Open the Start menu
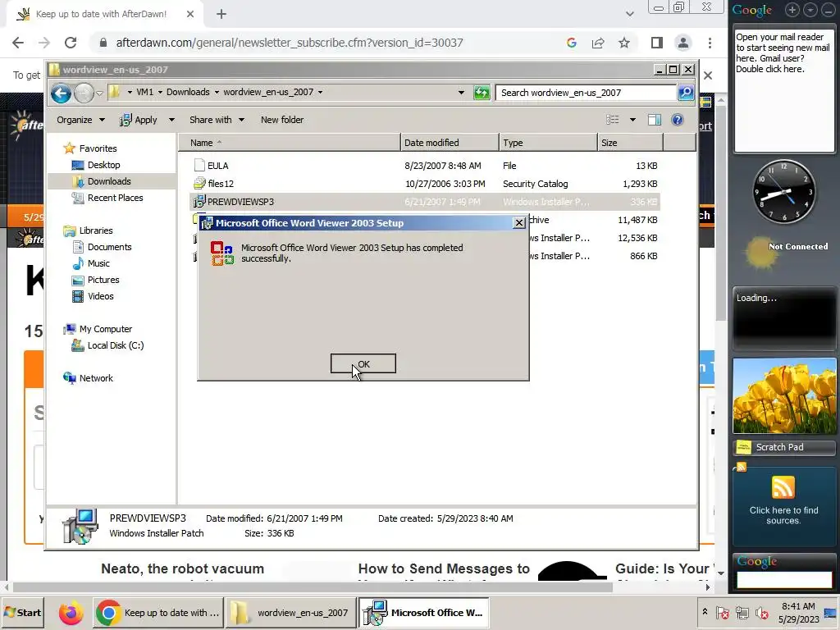840x630 pixels. 22,612
